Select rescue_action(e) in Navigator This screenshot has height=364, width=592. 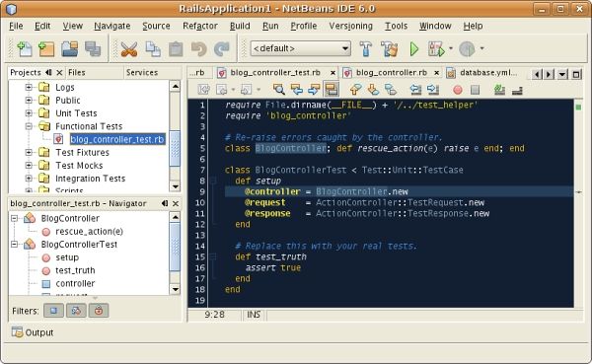point(89,232)
